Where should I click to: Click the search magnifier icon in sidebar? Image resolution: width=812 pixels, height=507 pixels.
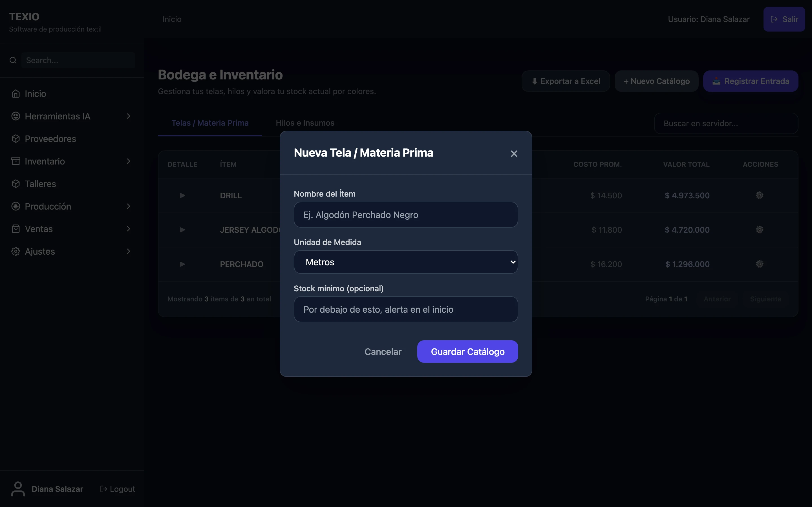[13, 60]
